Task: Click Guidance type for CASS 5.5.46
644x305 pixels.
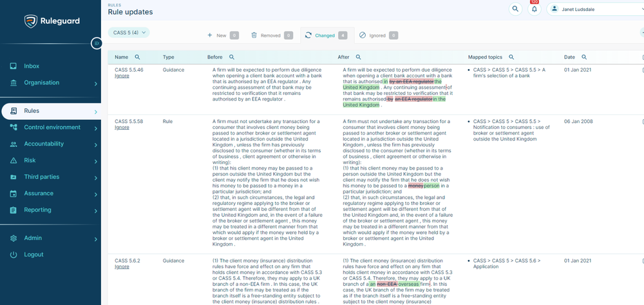Action: click(x=173, y=70)
